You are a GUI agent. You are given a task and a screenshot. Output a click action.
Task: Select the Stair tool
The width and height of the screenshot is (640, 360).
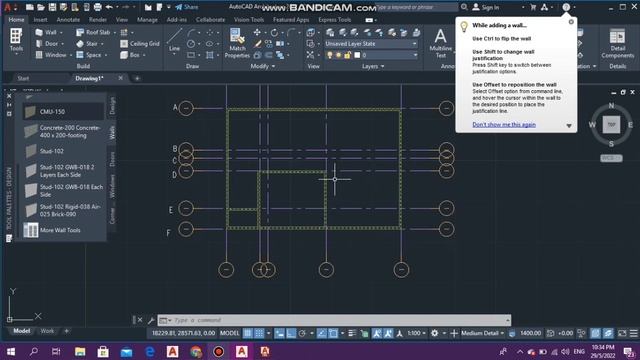pyautogui.click(x=88, y=44)
